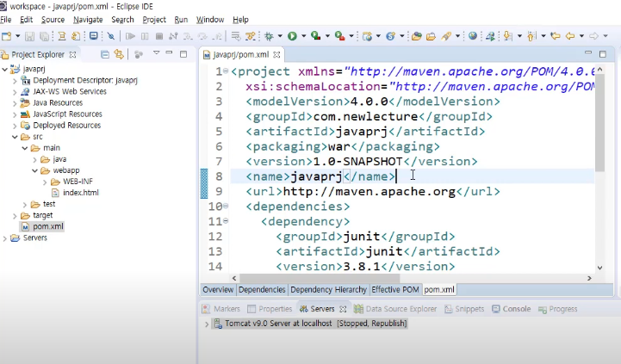The height and width of the screenshot is (364, 621).
Task: Expand the target folder
Action: 15,216
